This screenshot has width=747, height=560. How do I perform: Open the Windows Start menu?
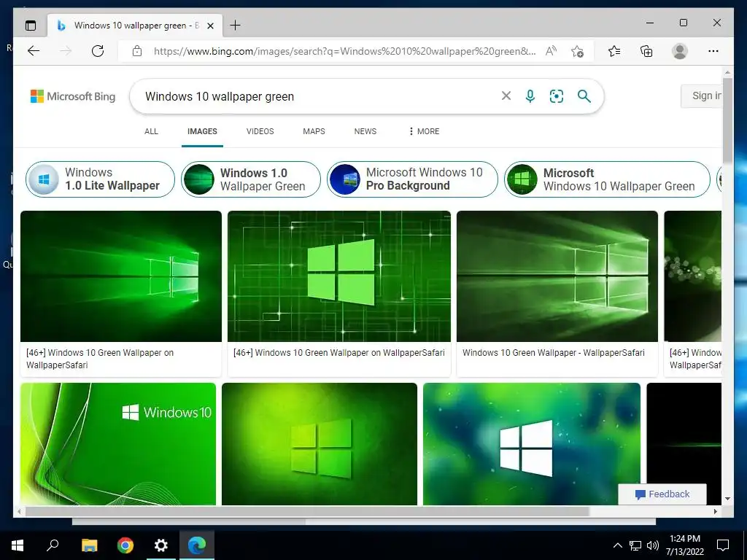18,545
